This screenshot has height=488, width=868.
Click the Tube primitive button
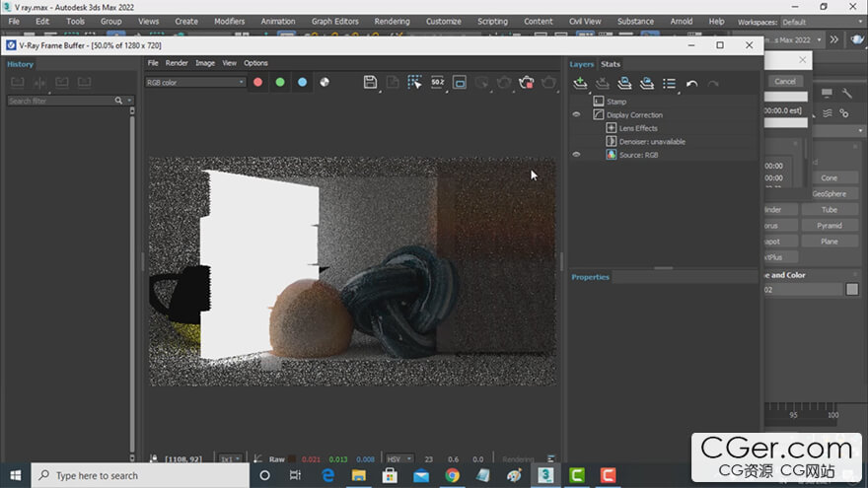point(830,210)
